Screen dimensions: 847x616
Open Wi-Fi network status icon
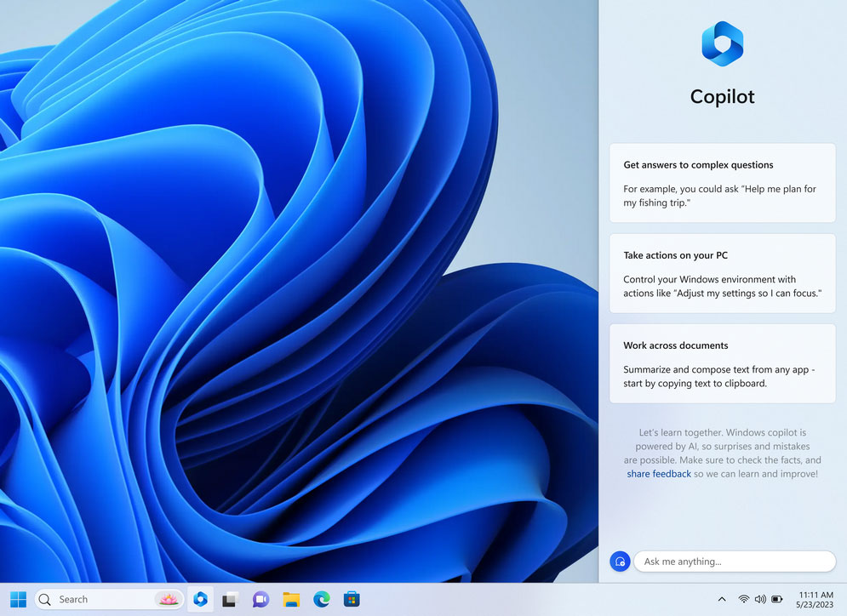[x=744, y=599]
